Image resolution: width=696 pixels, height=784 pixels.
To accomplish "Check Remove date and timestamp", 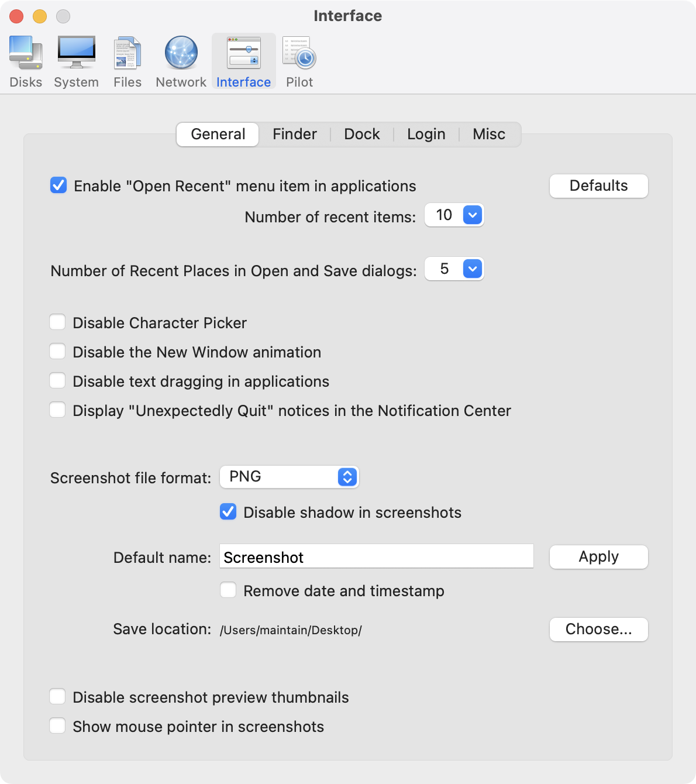I will click(228, 590).
